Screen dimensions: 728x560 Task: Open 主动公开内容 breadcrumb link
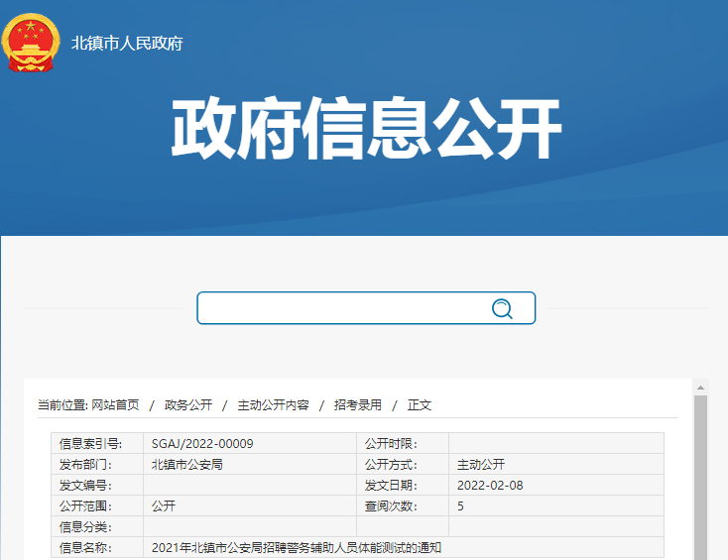pos(273,405)
